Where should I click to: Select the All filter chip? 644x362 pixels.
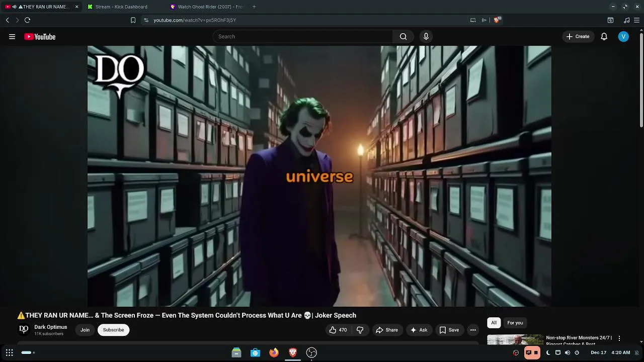pos(494,323)
